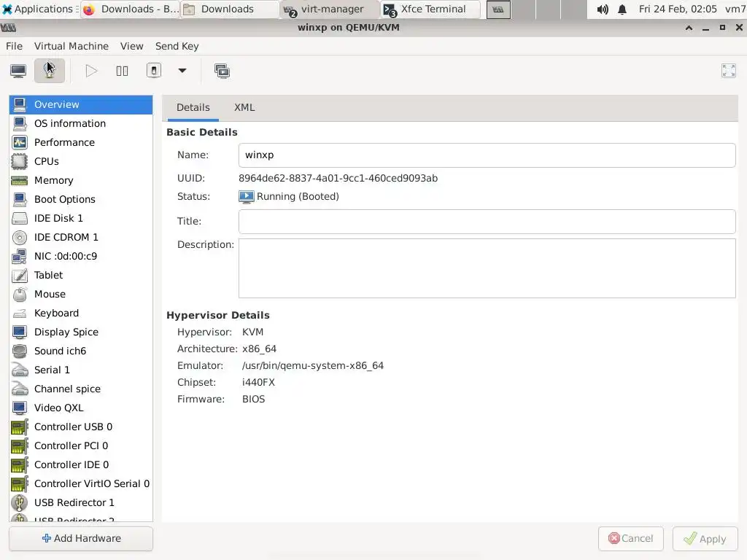747x560 pixels.
Task: Select OS information in the sidebar
Action: [81, 123]
